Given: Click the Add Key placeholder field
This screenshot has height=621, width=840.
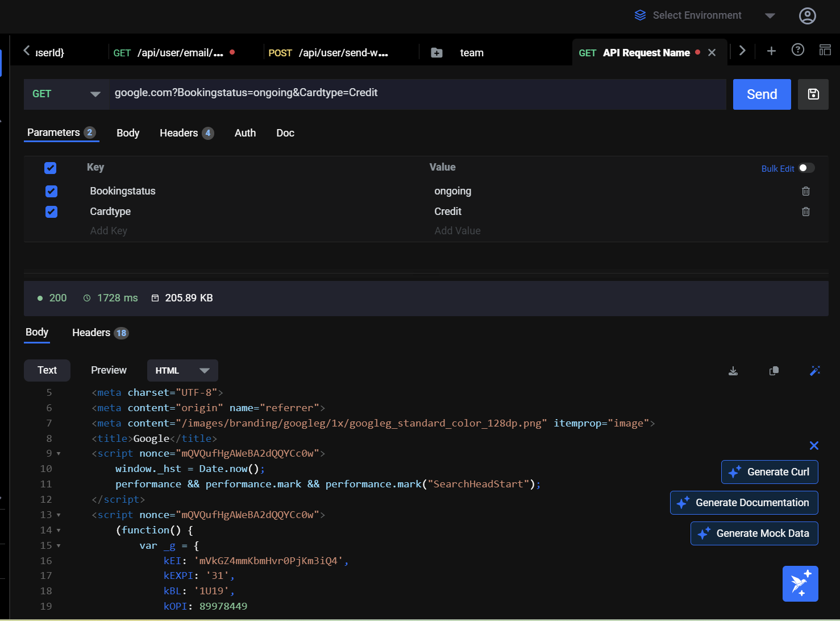Looking at the screenshot, I should (x=109, y=231).
